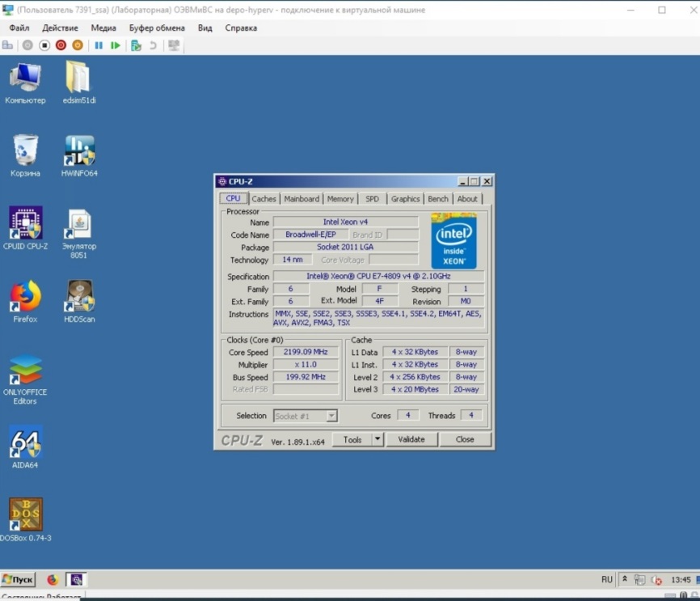This screenshot has height=601, width=700.
Task: Launch DOSBox 0.74-3 shortcut
Action: (x=25, y=519)
